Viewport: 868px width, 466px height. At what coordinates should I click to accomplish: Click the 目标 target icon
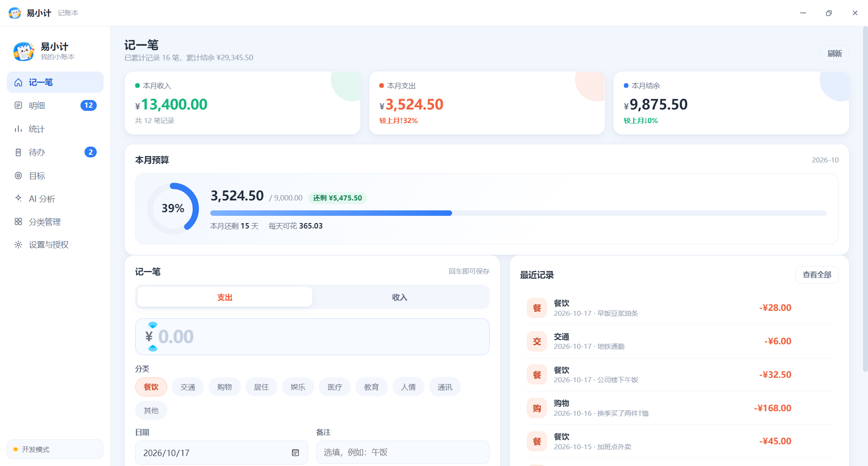(x=18, y=176)
